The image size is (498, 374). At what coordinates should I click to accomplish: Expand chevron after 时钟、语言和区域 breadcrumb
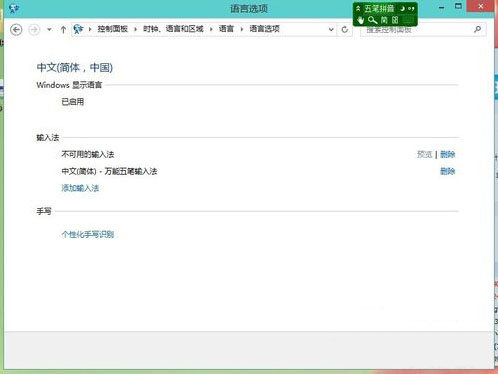coord(211,29)
